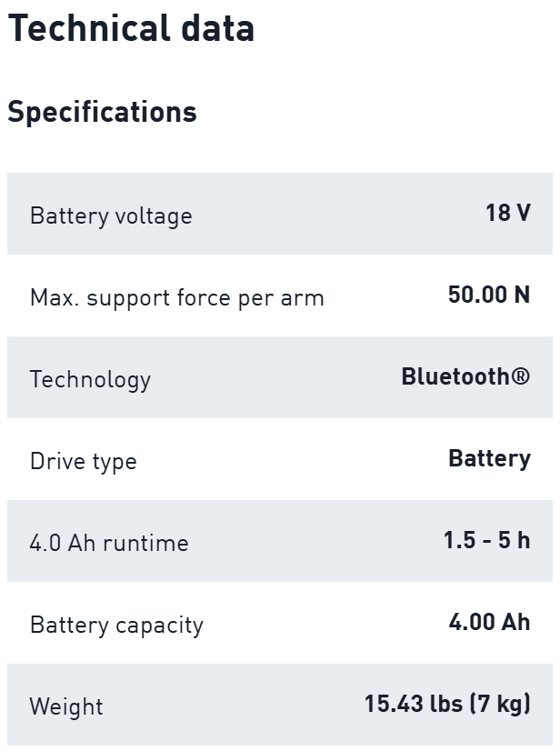This screenshot has height=751, width=560.
Task: Select the 1.5 - 5 h runtime value
Action: click(x=486, y=540)
